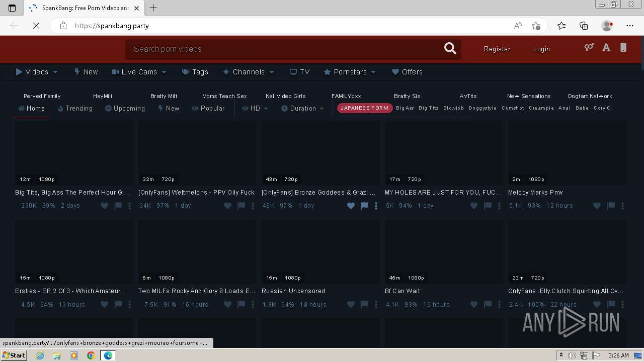Like the Elly.Clutch 23m video
The height and width of the screenshot is (362, 644).
click(597, 304)
